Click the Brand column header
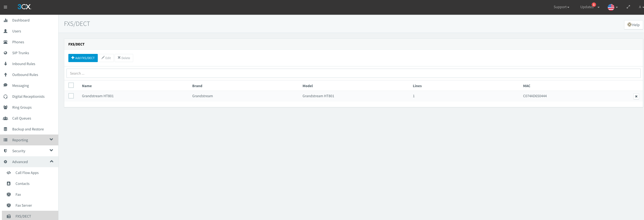This screenshot has height=220, width=644. pos(197,86)
